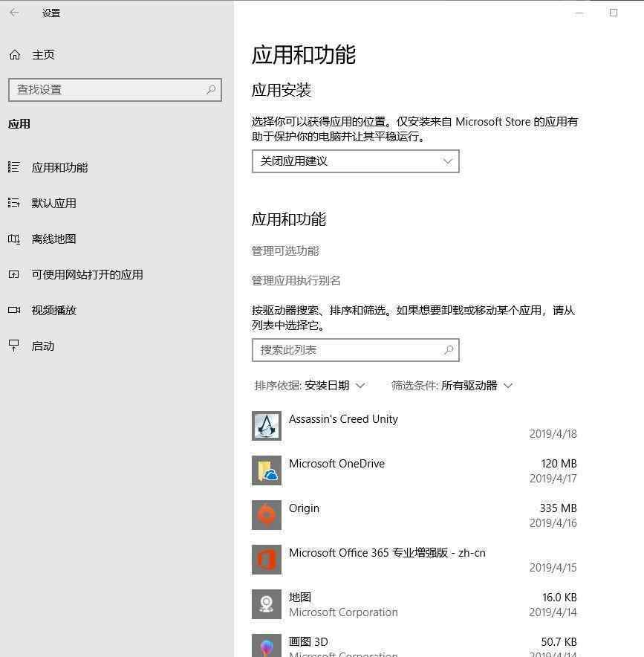Click the 应用安装 section heading
644x657 pixels.
coord(282,90)
